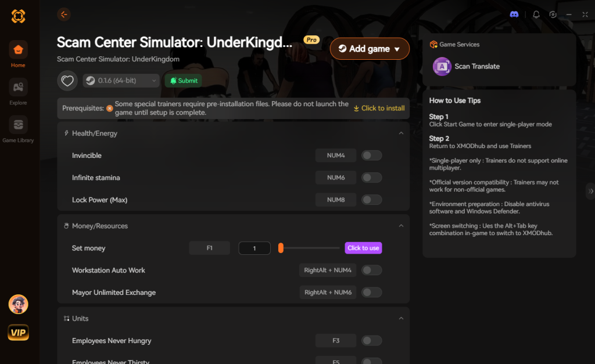Click the Health/Energy lightning icon
This screenshot has width=595, height=364.
pyautogui.click(x=66, y=133)
